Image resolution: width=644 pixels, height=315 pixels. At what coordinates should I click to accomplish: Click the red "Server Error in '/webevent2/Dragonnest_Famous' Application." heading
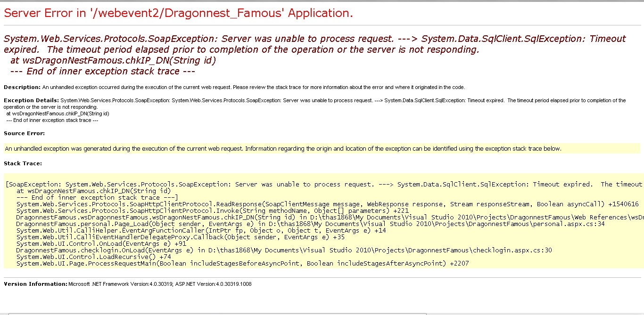pyautogui.click(x=178, y=13)
